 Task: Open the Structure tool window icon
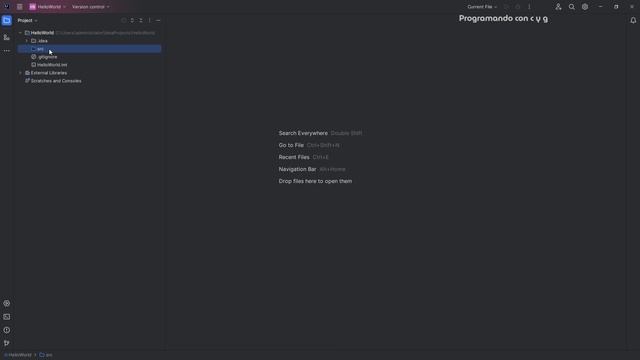tap(7, 37)
